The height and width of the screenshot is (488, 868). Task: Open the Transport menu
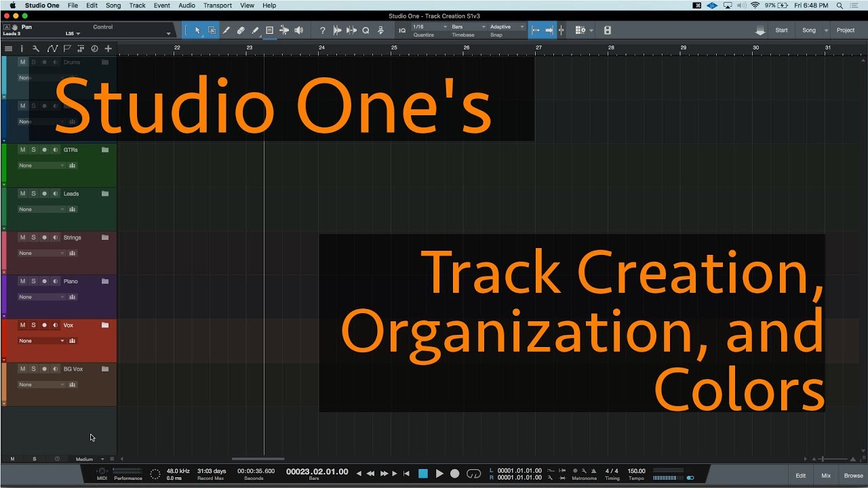click(218, 5)
